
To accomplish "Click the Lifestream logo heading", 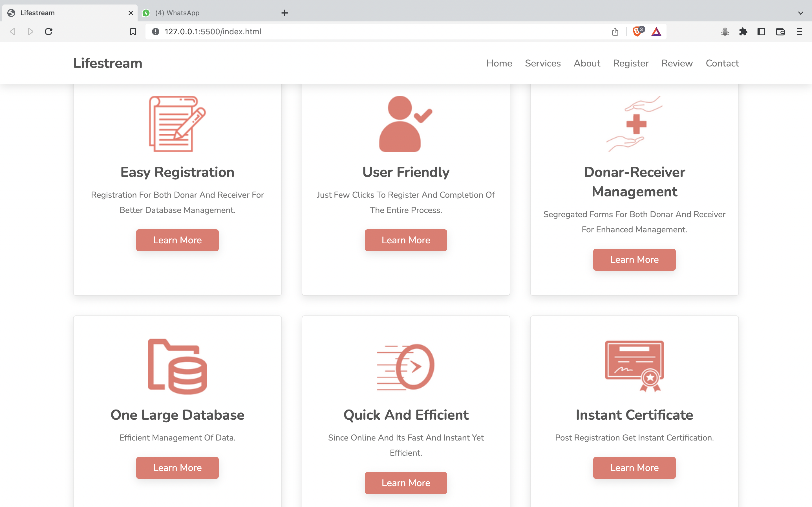I will (x=108, y=63).
